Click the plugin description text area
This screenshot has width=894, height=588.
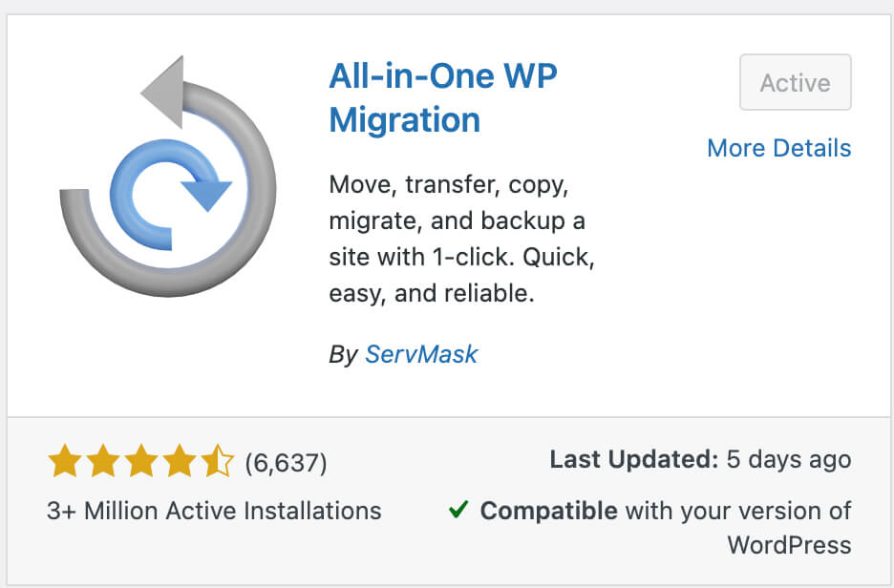[x=459, y=239]
